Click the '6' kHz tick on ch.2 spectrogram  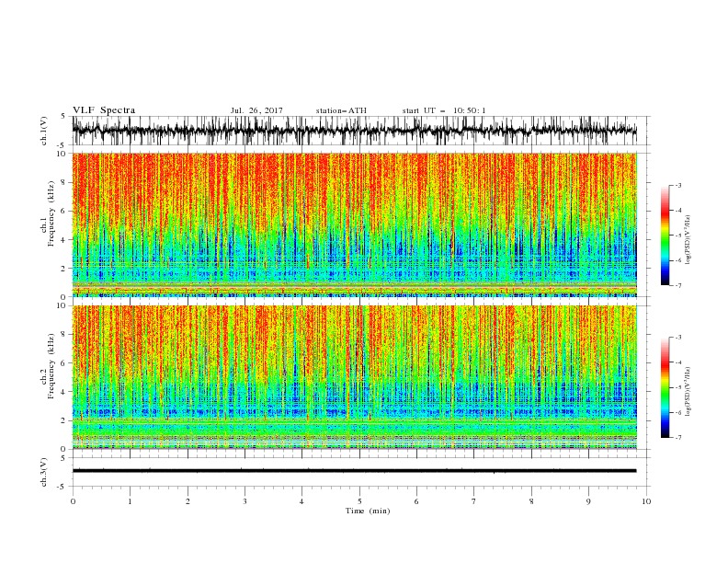(x=64, y=363)
